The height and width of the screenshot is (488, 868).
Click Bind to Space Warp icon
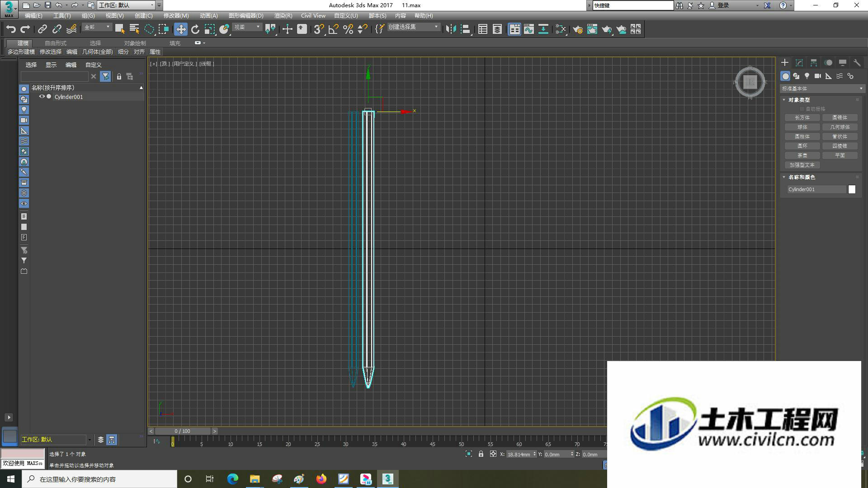pyautogui.click(x=71, y=29)
